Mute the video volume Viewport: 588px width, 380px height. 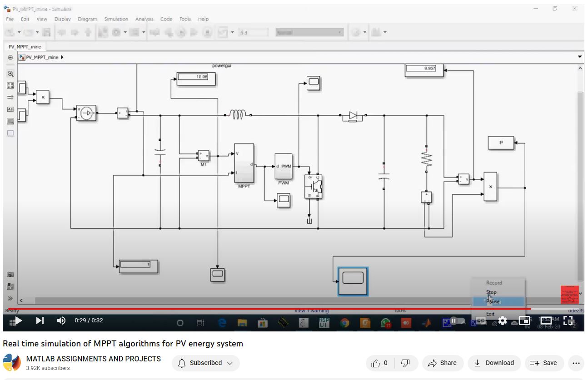tap(61, 321)
